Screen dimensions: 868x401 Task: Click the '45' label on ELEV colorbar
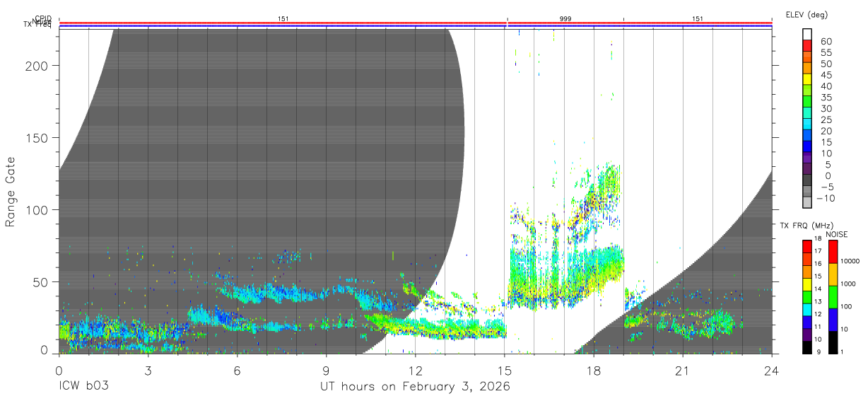(826, 75)
